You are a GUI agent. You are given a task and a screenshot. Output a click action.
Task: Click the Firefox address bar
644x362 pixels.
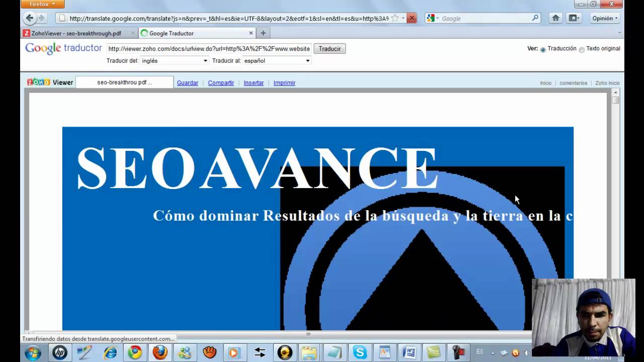tap(229, 18)
